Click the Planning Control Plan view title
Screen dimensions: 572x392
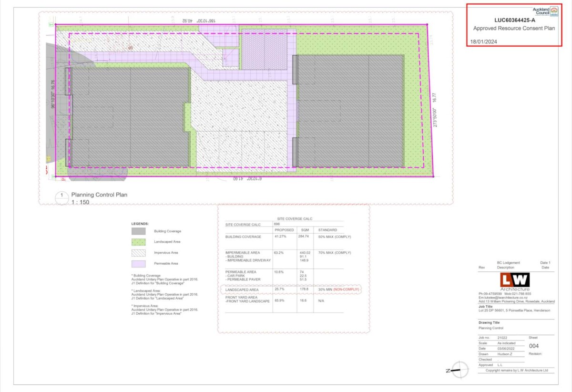tap(99, 195)
